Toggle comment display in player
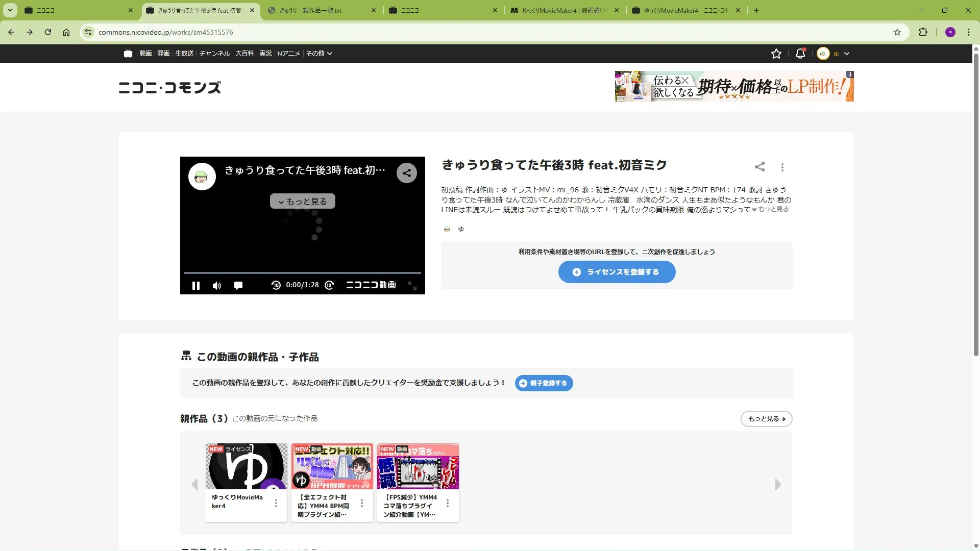This screenshot has height=551, width=980. [x=238, y=286]
